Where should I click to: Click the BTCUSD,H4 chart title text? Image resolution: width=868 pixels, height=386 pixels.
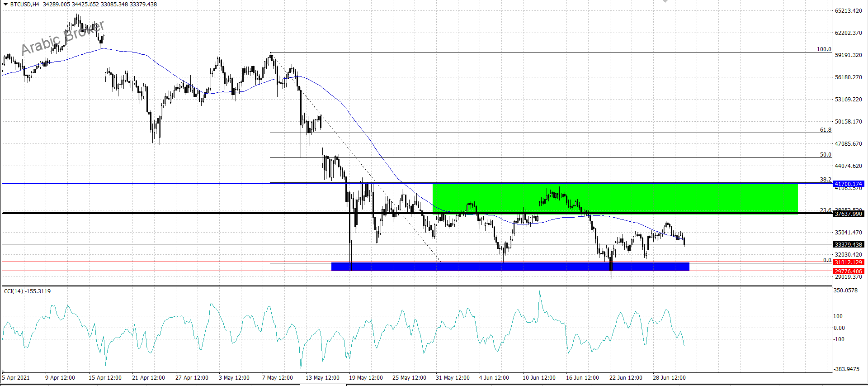tap(25, 5)
